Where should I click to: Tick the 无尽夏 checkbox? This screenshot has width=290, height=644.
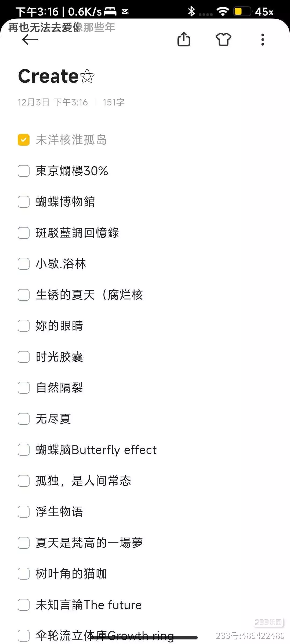[24, 419]
